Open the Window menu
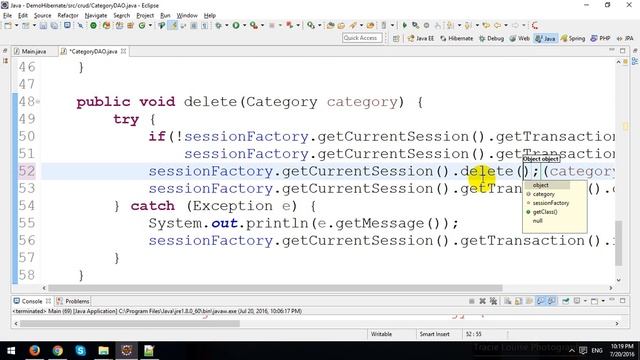 click(187, 16)
